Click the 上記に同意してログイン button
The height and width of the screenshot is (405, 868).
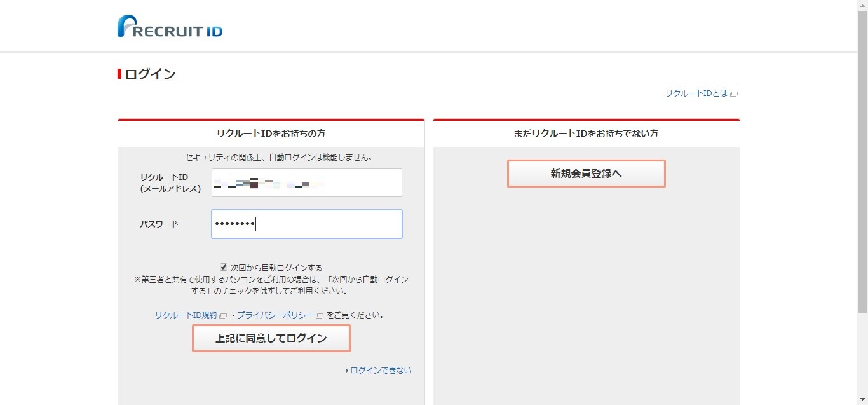tap(271, 338)
